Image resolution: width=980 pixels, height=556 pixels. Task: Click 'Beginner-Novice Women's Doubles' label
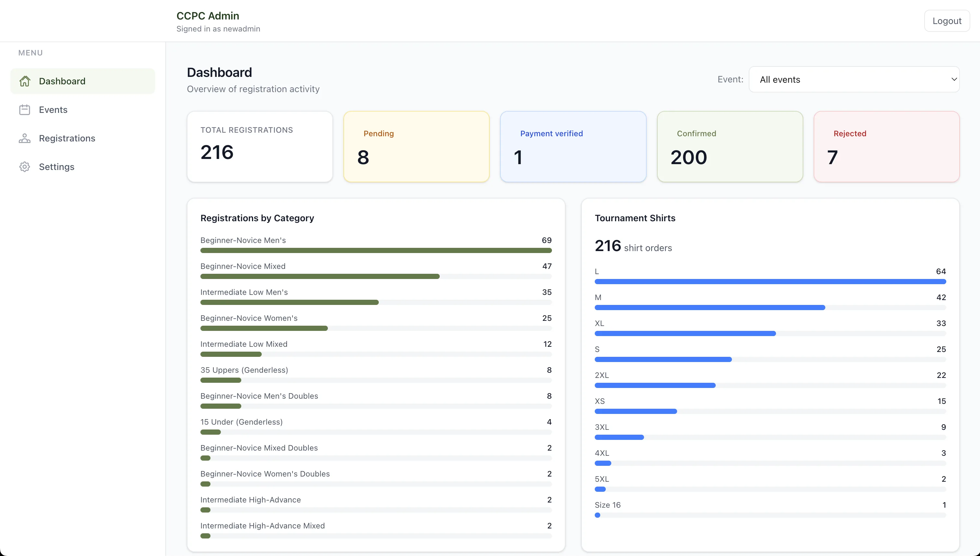[265, 474]
